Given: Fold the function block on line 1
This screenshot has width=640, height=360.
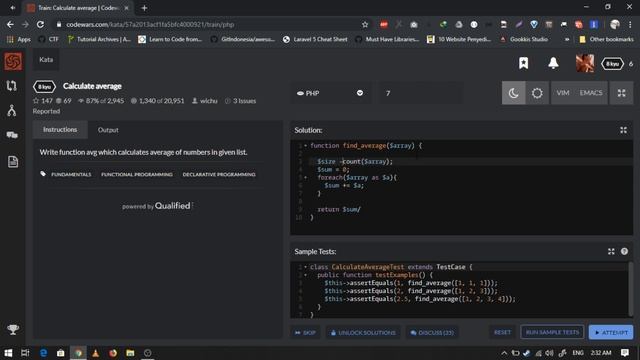Looking at the screenshot, I should point(305,146).
